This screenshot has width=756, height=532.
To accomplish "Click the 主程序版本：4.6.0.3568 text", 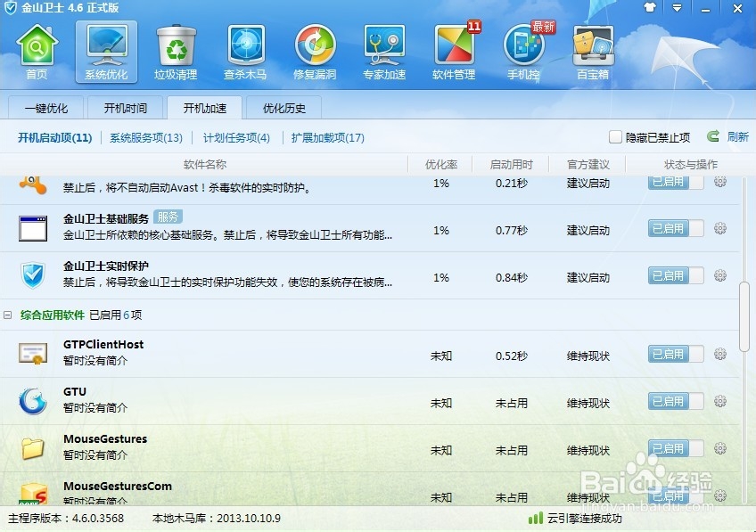I will (x=66, y=519).
